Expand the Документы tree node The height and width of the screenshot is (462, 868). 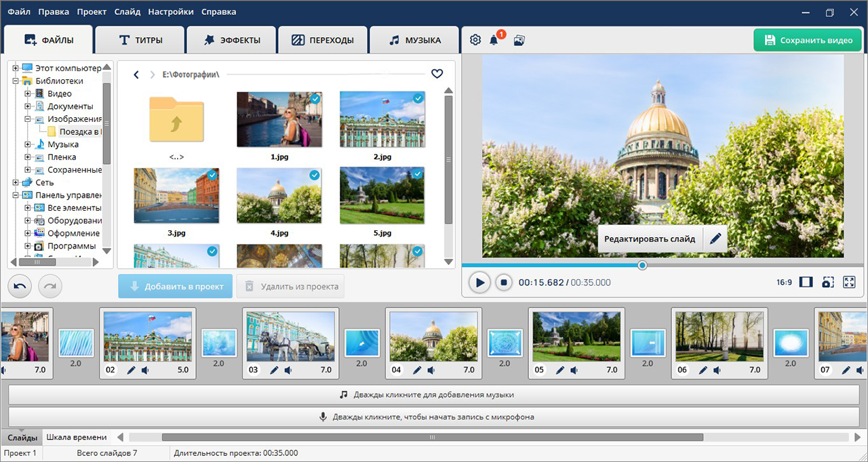click(x=28, y=106)
